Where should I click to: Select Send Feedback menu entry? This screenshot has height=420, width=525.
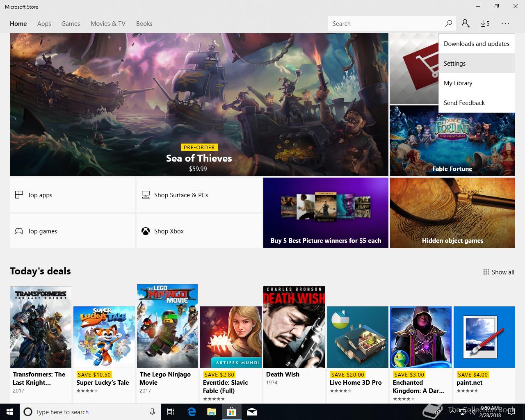point(477,103)
